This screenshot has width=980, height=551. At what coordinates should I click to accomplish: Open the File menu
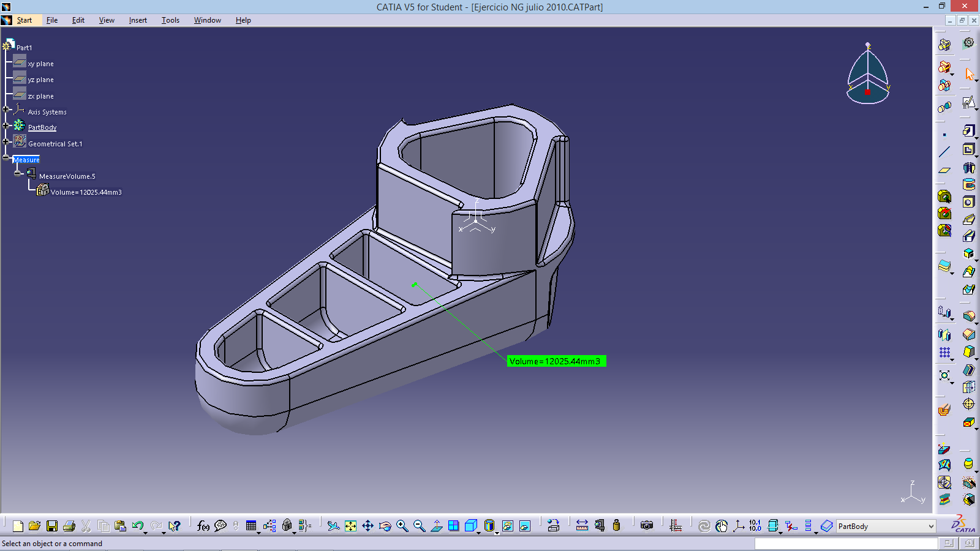[x=52, y=20]
